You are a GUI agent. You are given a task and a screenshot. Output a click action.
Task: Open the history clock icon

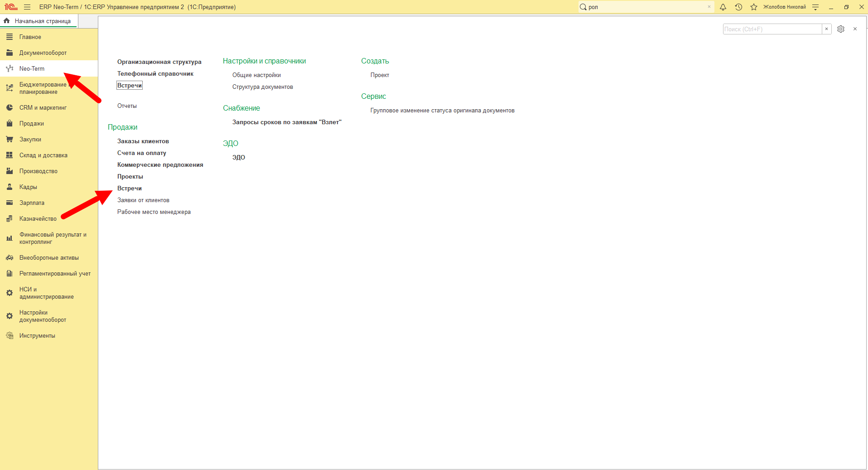[x=738, y=7]
